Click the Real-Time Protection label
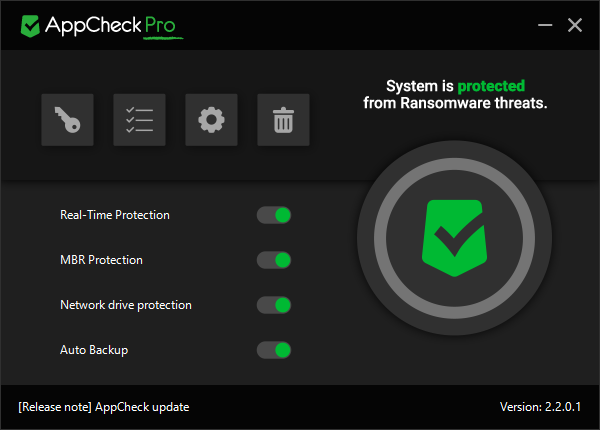This screenshot has height=430, width=600. coord(115,215)
